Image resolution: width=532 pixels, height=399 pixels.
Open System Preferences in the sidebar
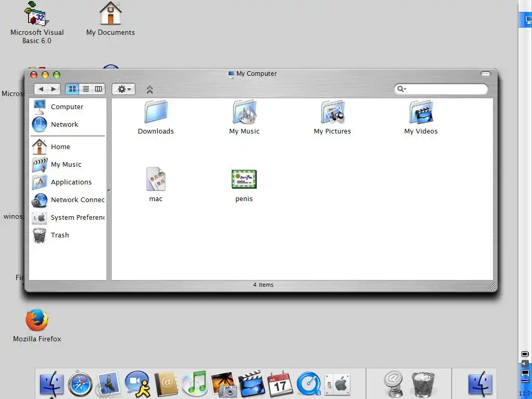(68, 217)
